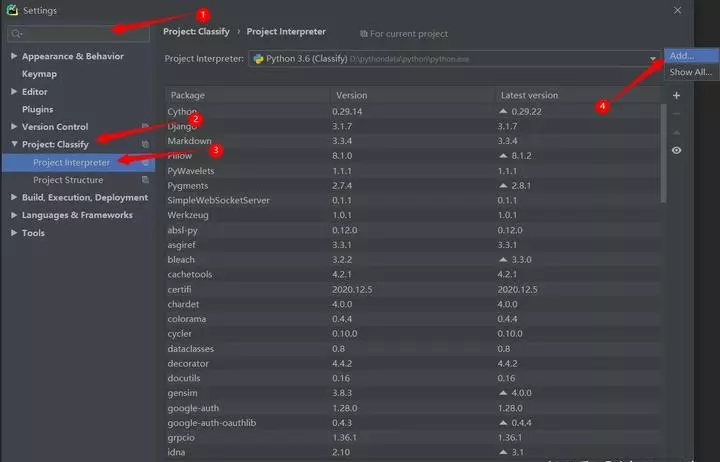
Task: Collapse the Project: Classify section
Action: coord(14,144)
